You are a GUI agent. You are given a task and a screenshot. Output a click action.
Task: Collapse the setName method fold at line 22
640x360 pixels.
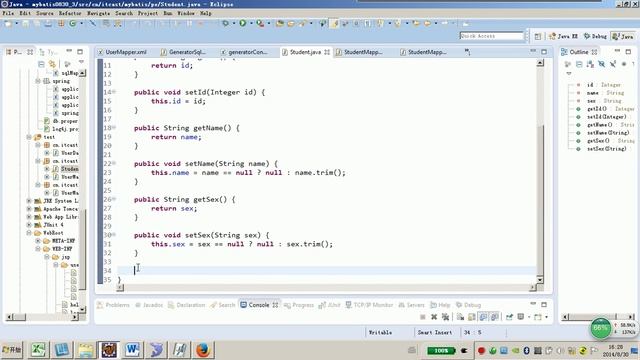pyautogui.click(x=114, y=163)
